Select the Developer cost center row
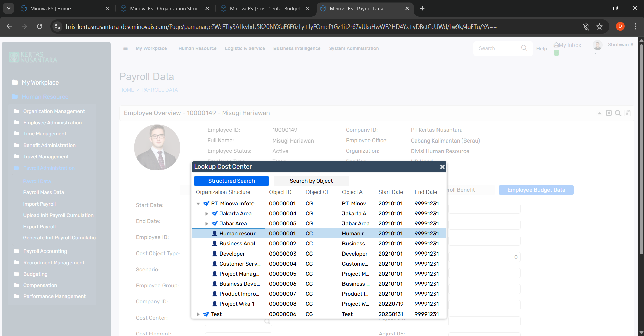The height and width of the screenshot is (336, 644). tap(232, 254)
